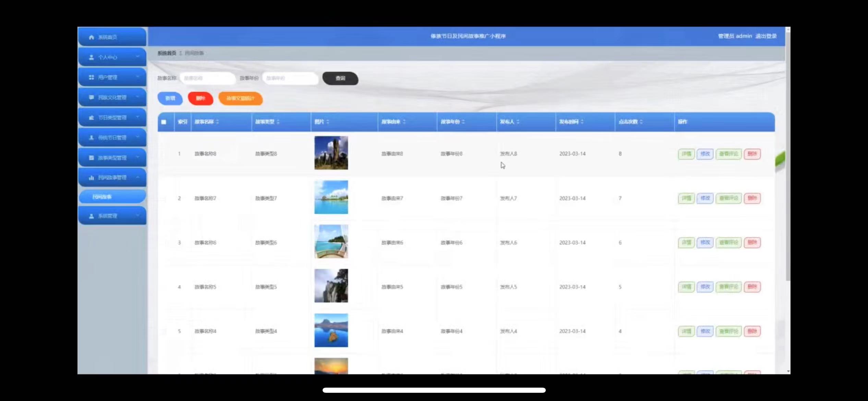
Task: Click the icon beside 故事类型管理
Action: [x=91, y=158]
